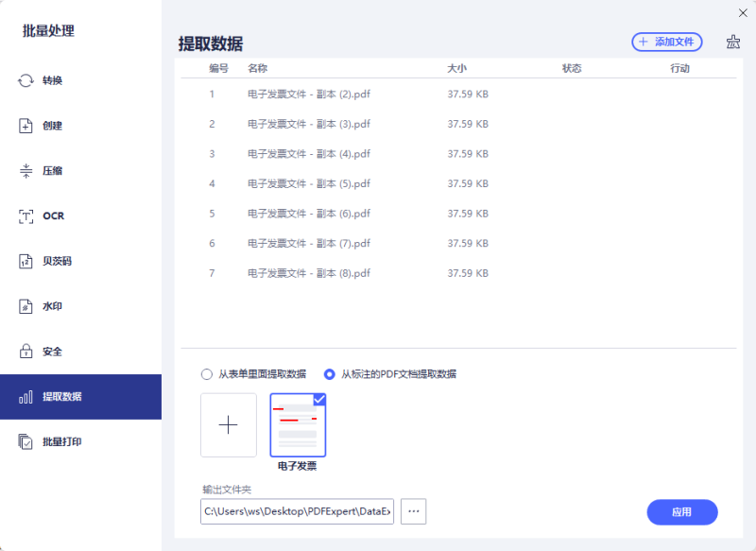Open the OCR batch tool
756x551 pixels.
click(x=48, y=215)
